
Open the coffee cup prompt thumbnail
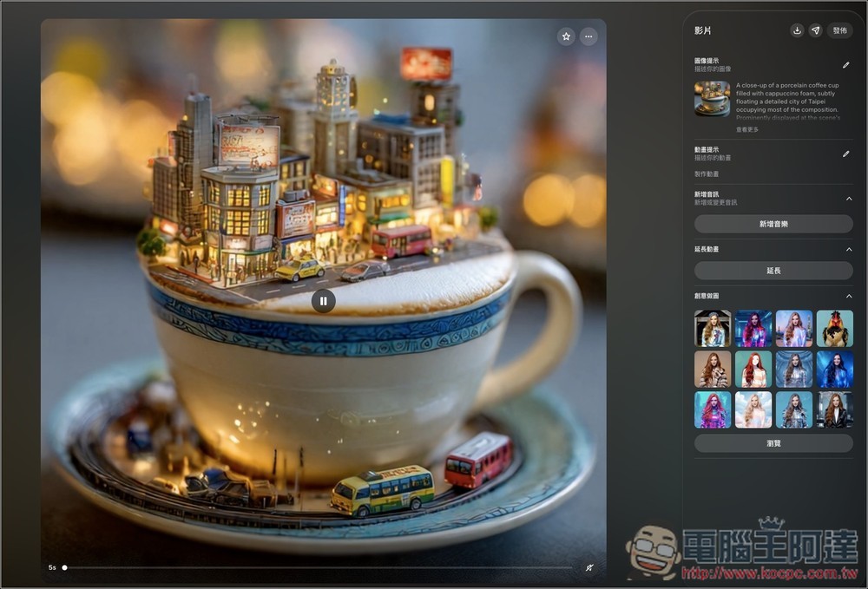click(712, 98)
